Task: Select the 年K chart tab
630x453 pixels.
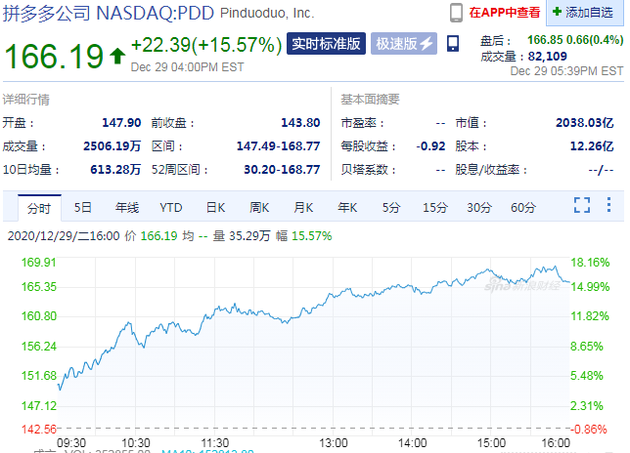Action: [x=348, y=207]
